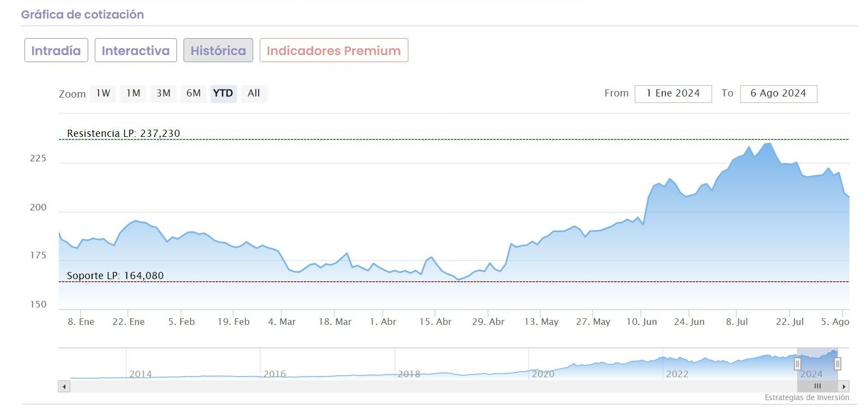The width and height of the screenshot is (868, 417).
Task: Select the Histórica chart tab
Action: click(218, 51)
